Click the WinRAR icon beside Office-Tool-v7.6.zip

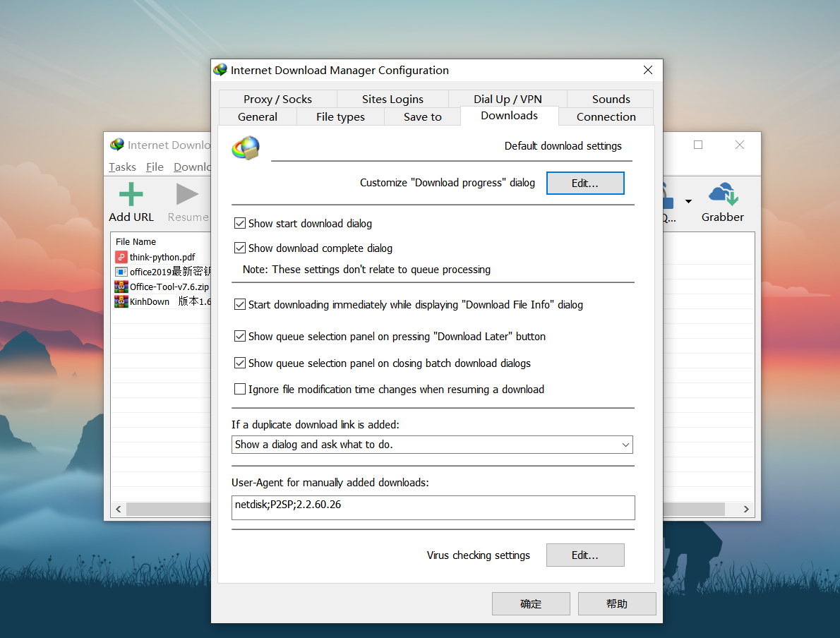coord(120,287)
